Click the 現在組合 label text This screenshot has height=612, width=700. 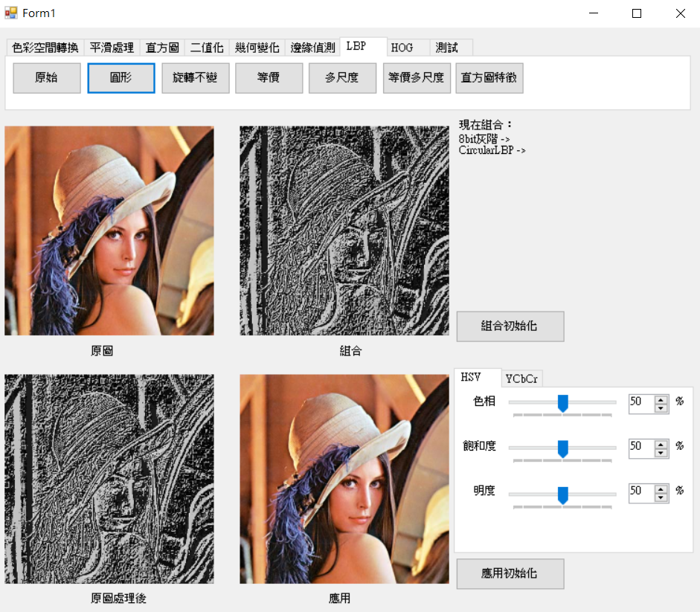[x=485, y=124]
